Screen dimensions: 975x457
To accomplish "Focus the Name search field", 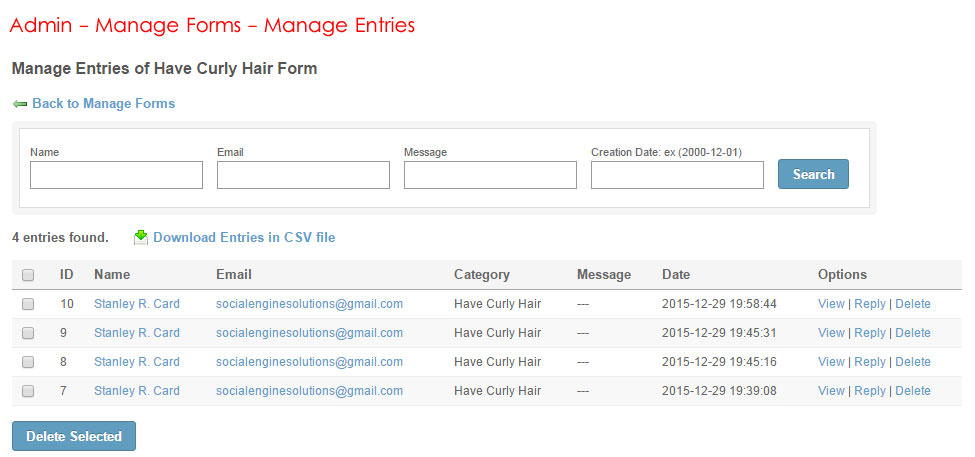I will 116,175.
